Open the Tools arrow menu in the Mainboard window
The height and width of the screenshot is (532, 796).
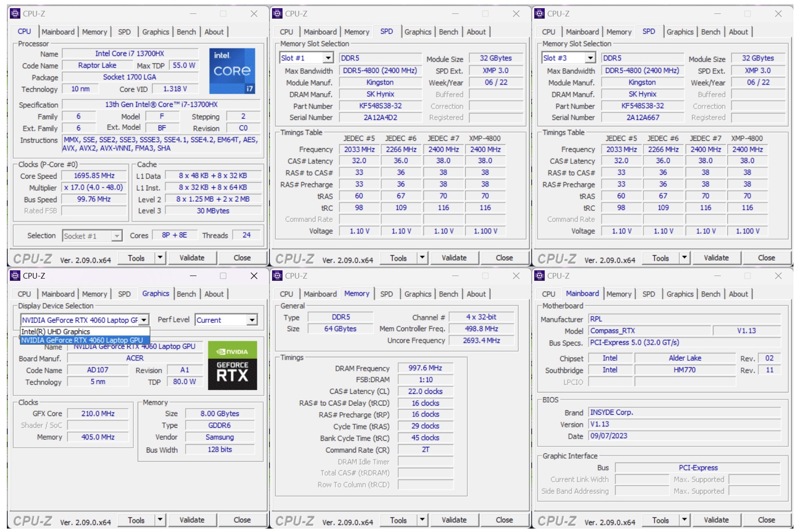[684, 520]
